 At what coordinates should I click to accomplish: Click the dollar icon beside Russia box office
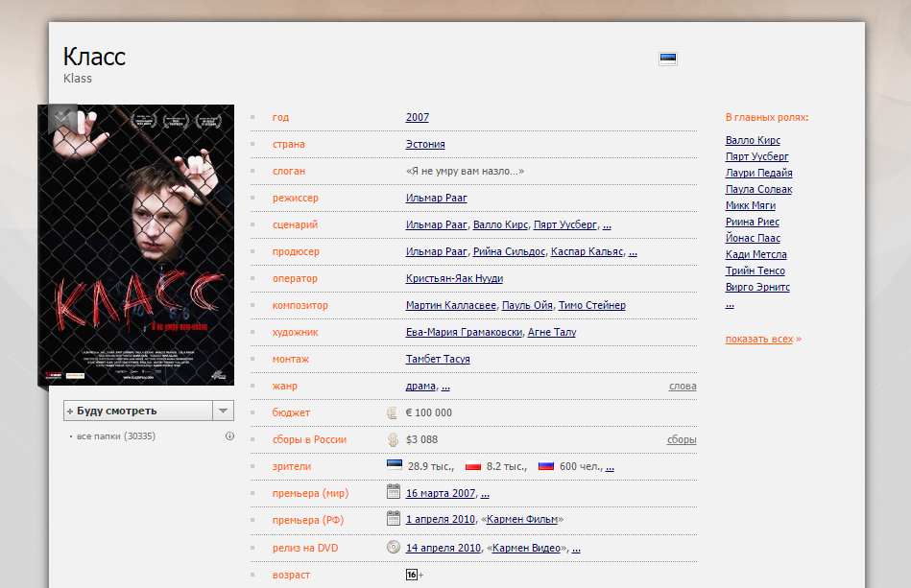click(392, 440)
